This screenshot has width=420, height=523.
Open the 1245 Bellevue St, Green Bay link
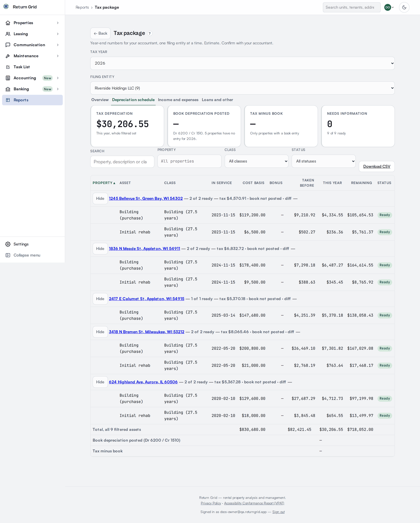146,198
